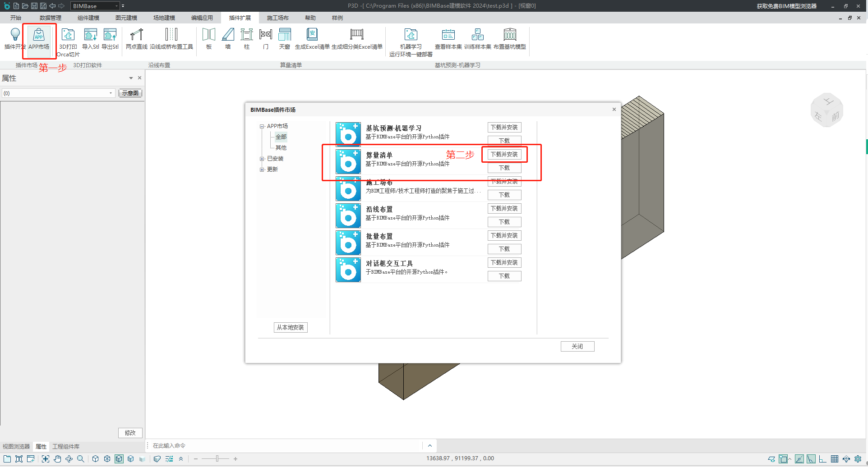Click 下载并安装 for 算量清单 plugin

(504, 155)
